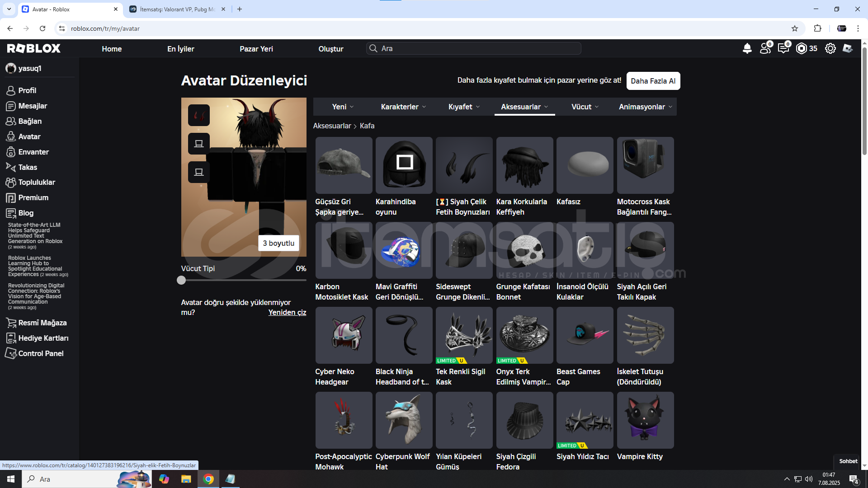Switch to the İtemsatış browser tab
This screenshot has height=488, width=868.
176,9
